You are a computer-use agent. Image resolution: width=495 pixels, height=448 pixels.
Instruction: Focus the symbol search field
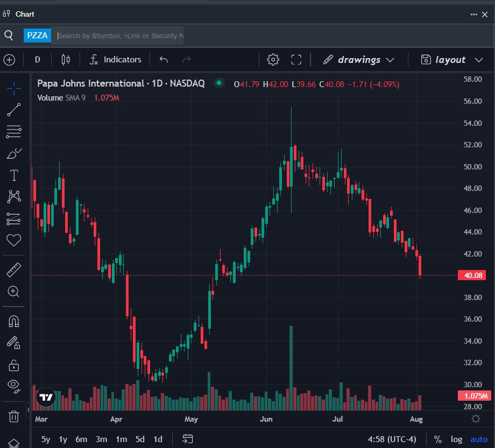(x=117, y=35)
